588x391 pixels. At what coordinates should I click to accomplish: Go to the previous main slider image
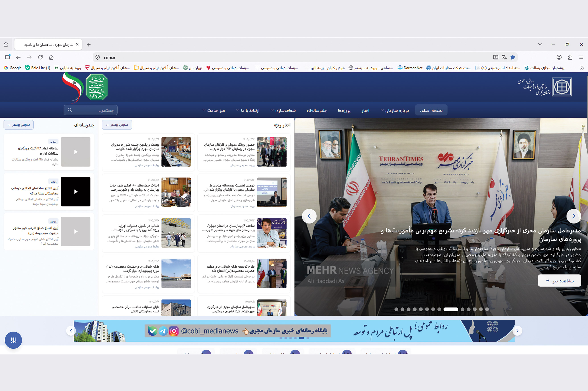click(309, 216)
